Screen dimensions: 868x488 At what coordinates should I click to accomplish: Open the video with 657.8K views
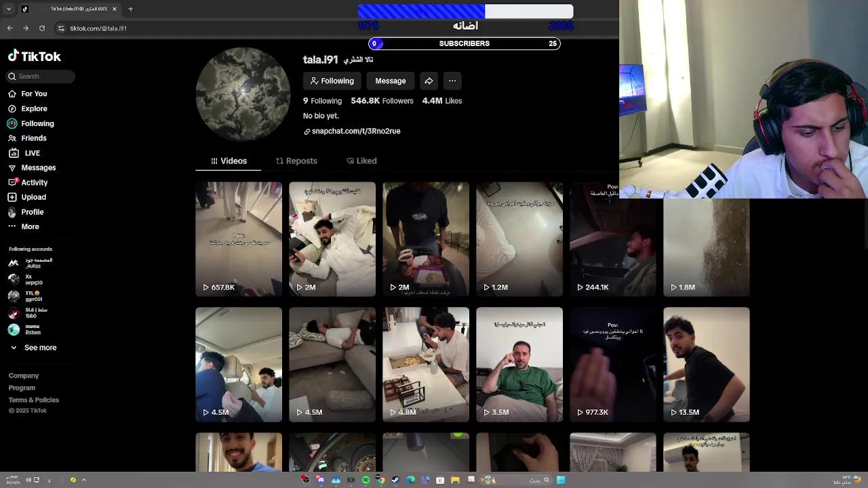[239, 239]
